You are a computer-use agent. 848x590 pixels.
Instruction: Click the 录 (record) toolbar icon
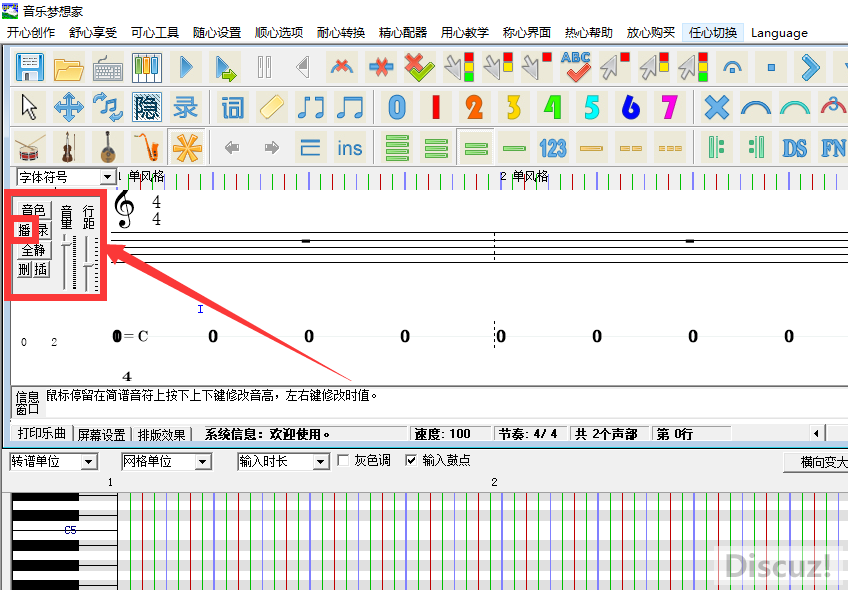[x=186, y=107]
